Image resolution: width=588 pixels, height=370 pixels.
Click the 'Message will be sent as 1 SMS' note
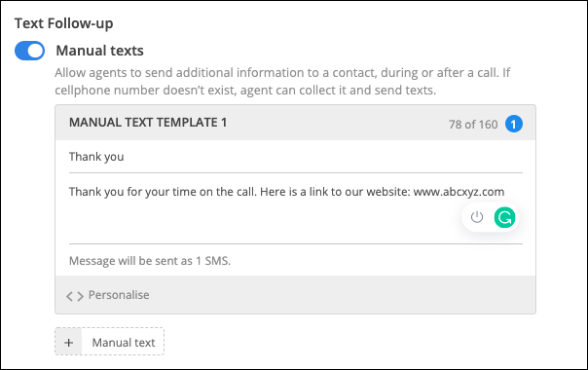click(x=150, y=261)
